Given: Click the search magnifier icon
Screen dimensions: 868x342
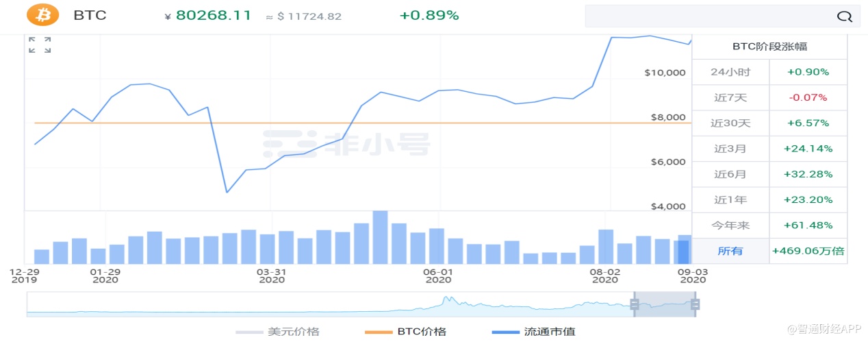Looking at the screenshot, I should pos(845,16).
